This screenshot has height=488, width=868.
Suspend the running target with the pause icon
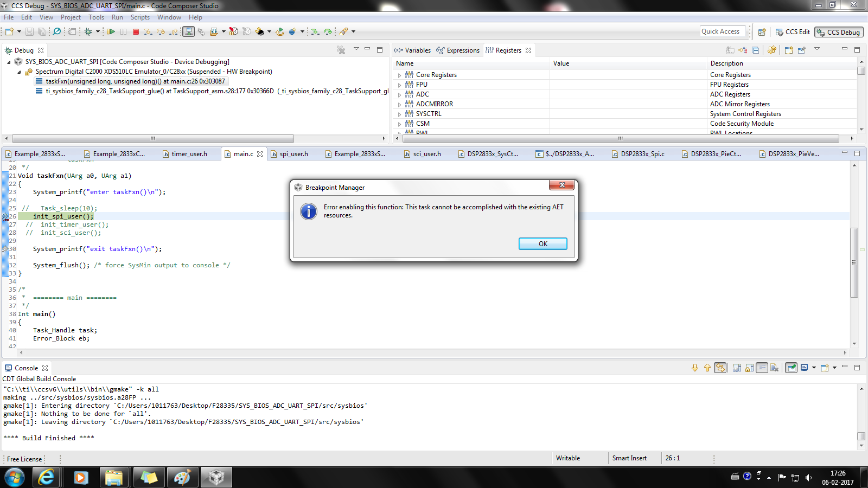coord(123,31)
